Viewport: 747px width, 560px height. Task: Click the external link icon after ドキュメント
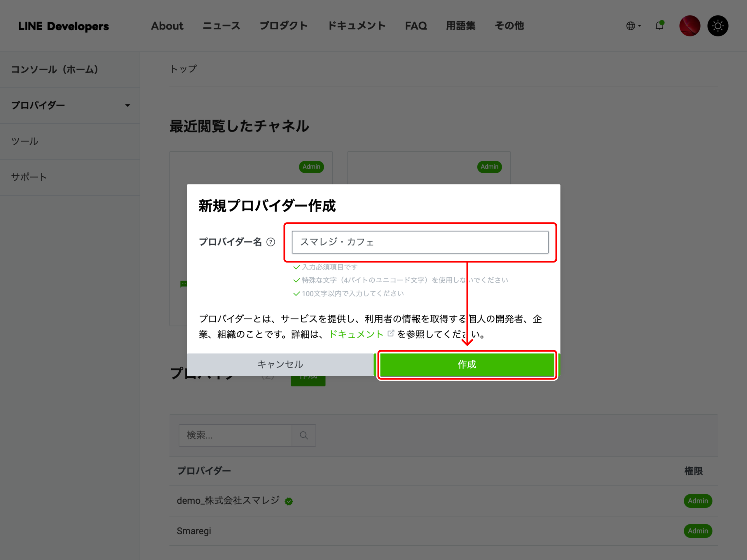(391, 333)
